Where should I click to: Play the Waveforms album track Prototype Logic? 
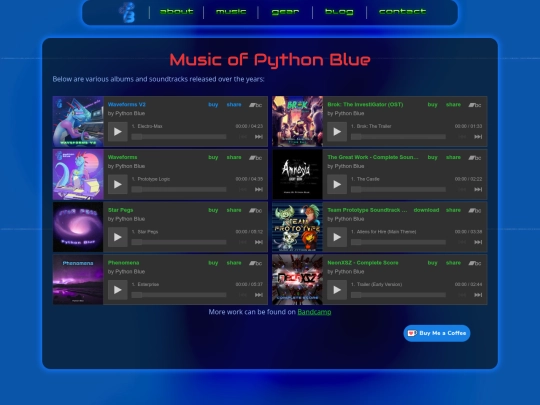[x=117, y=184]
